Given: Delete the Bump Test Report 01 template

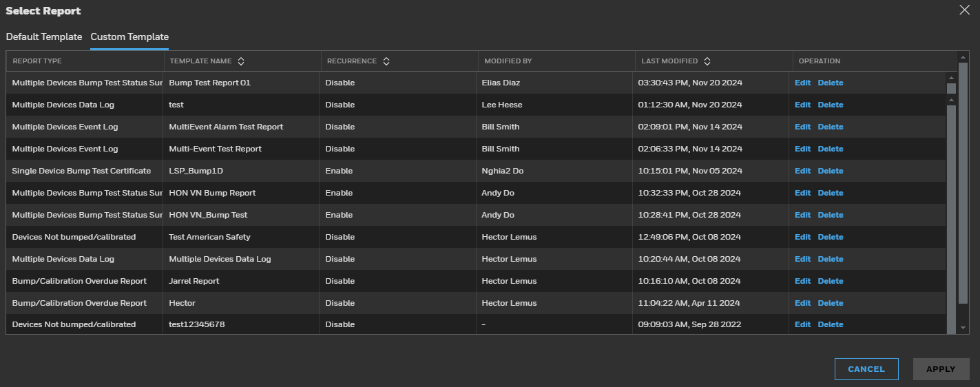Looking at the screenshot, I should (831, 83).
